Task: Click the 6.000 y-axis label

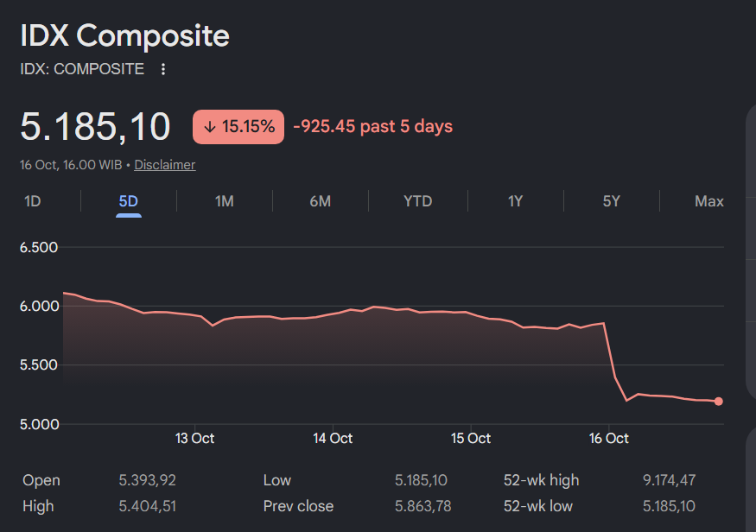Action: pos(39,307)
